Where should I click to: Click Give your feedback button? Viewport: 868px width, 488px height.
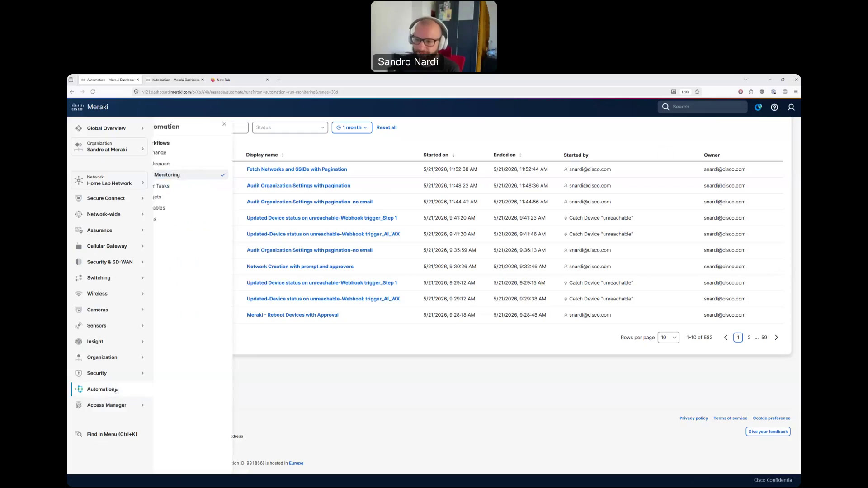(768, 432)
